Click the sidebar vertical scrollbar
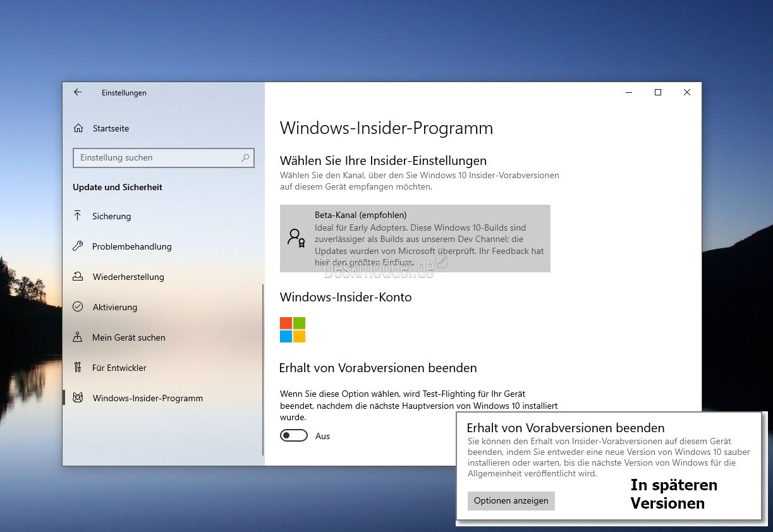The image size is (773, 532). click(263, 370)
